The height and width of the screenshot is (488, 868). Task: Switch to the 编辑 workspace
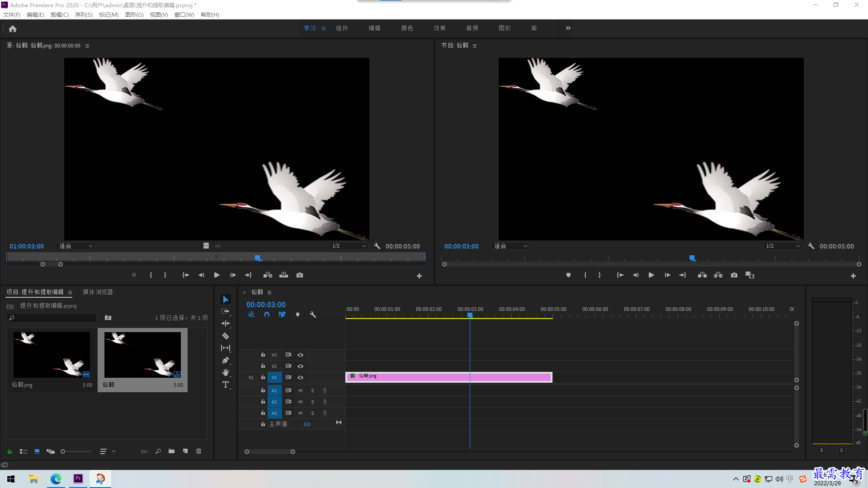coord(374,28)
